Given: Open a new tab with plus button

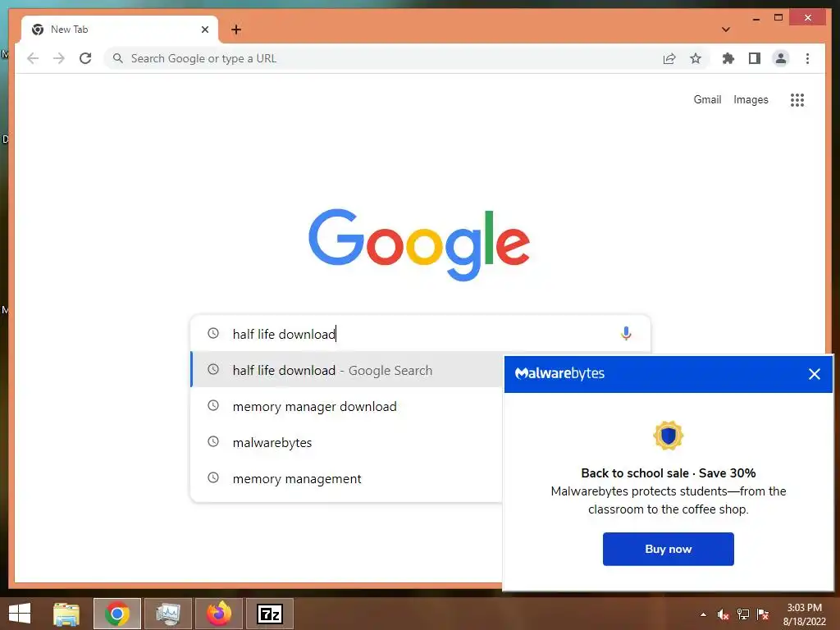Looking at the screenshot, I should pyautogui.click(x=236, y=30).
